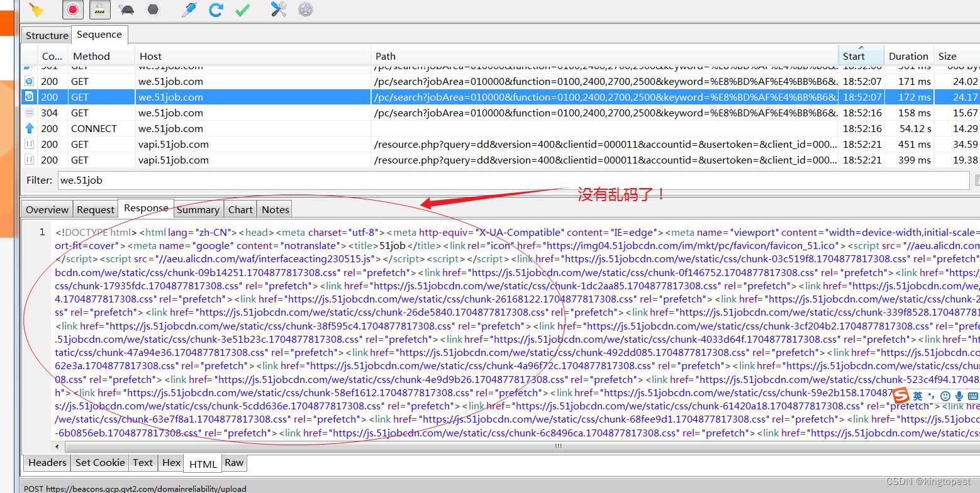This screenshot has height=493, width=980.
Task: Switch to the Text view
Action: click(143, 462)
